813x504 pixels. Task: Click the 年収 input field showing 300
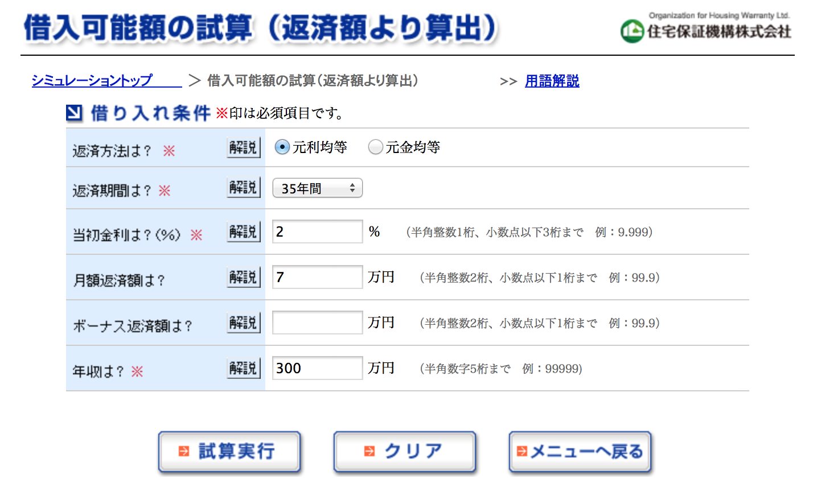point(317,368)
